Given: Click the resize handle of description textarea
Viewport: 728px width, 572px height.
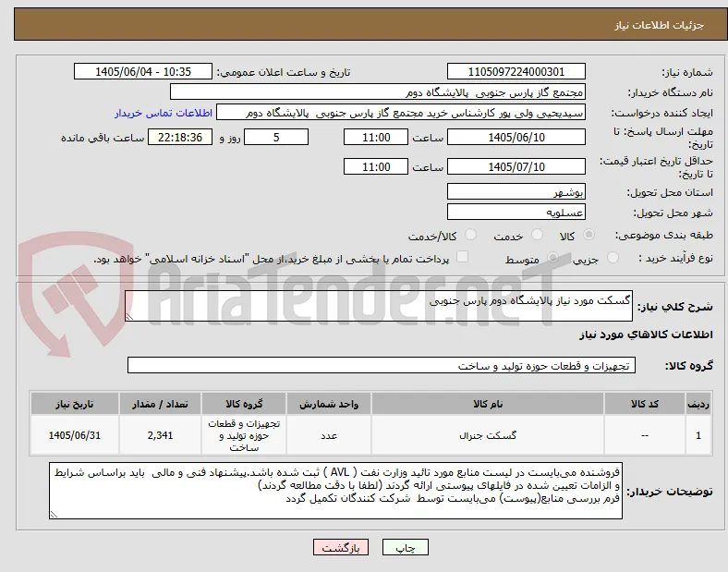Looking at the screenshot, I should (129, 316).
